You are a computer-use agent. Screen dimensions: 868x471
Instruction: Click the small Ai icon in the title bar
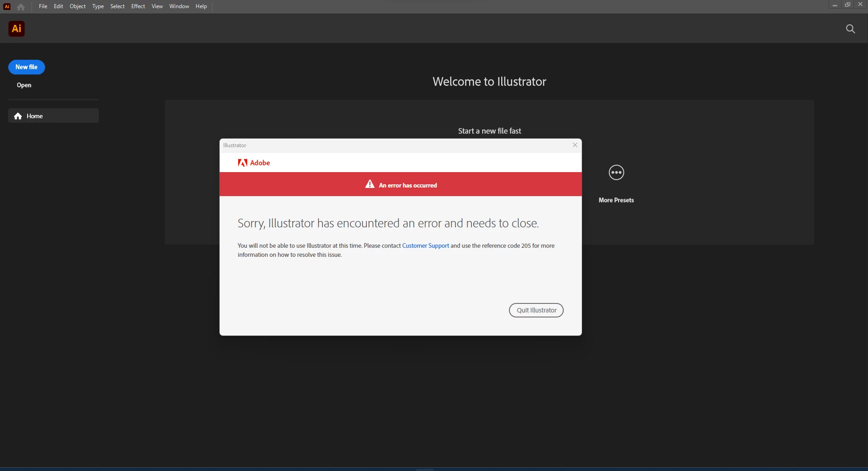pyautogui.click(x=7, y=6)
